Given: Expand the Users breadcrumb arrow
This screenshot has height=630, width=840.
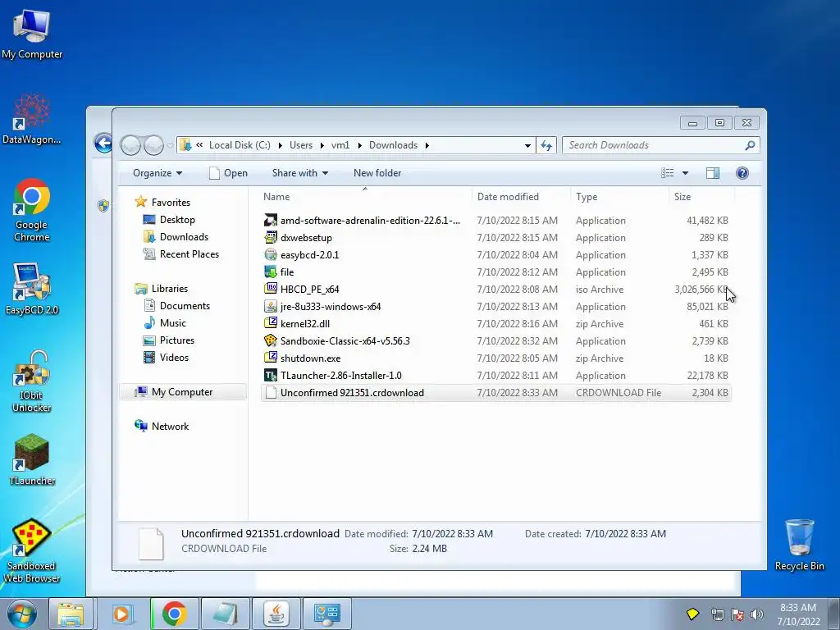Looking at the screenshot, I should [x=322, y=145].
